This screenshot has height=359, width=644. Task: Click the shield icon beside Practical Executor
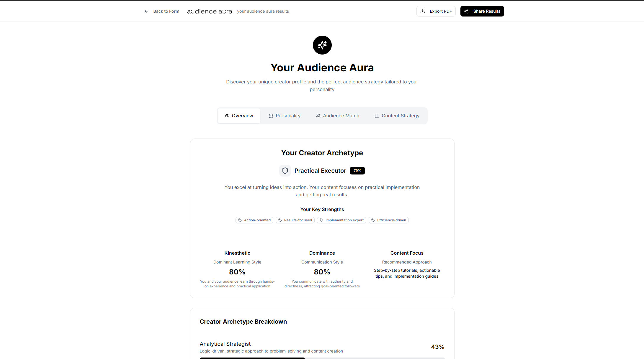click(285, 171)
